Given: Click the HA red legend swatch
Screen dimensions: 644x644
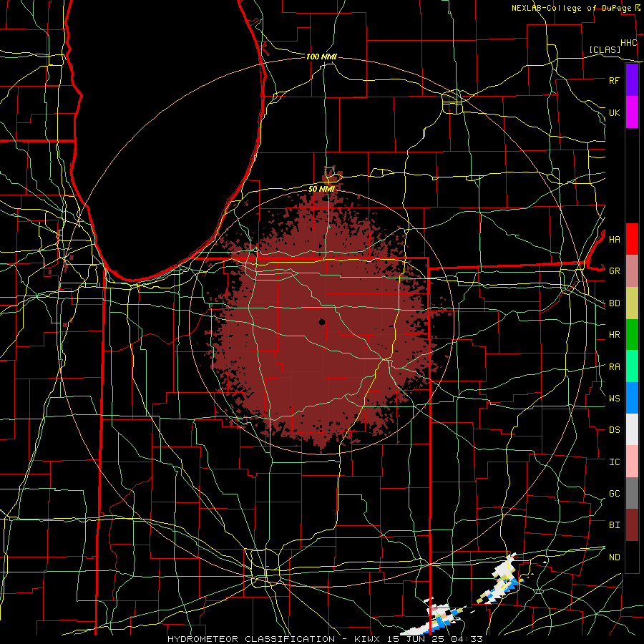Looking at the screenshot, I should coord(632,239).
